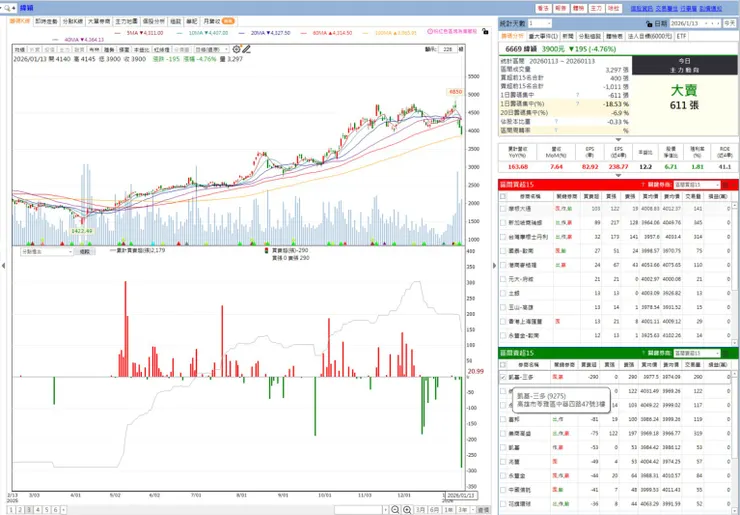
Task: Open the dropdown beside 3年 range button
Action: (473, 510)
